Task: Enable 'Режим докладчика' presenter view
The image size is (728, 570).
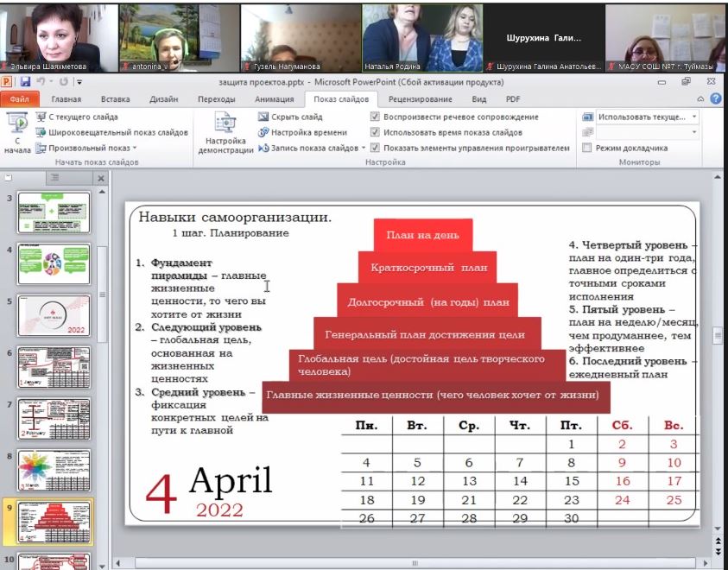Action: coord(587,148)
